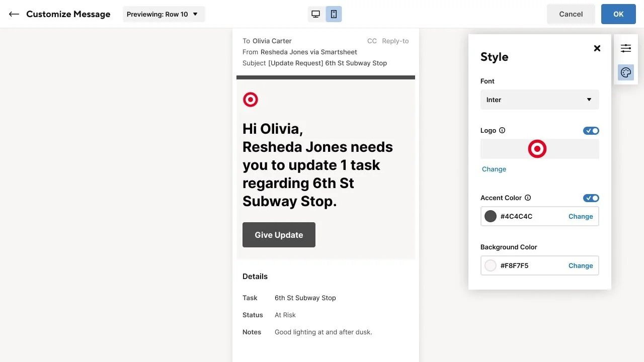Click the Details heading
644x362 pixels.
[x=255, y=276]
